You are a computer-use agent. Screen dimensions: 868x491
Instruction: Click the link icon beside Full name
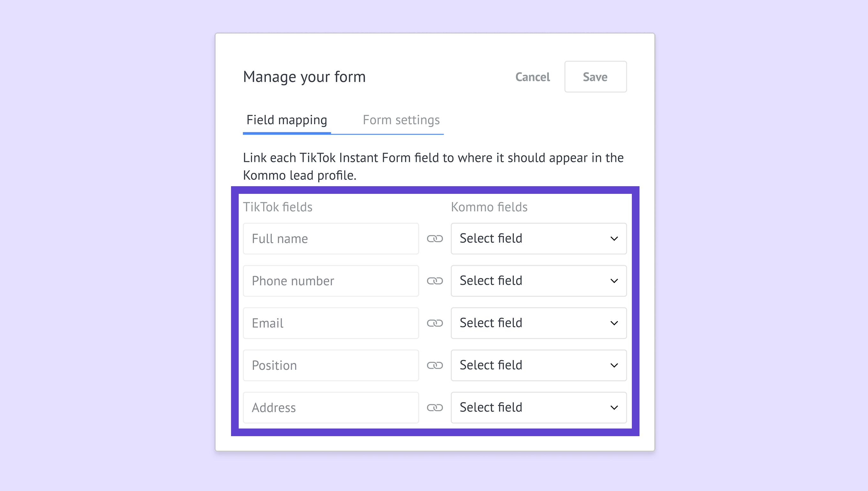point(435,239)
